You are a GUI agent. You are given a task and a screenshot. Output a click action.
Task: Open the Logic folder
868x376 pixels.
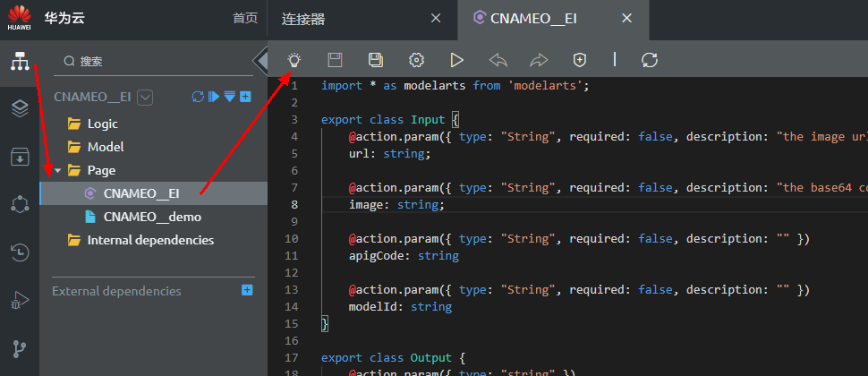click(x=92, y=124)
